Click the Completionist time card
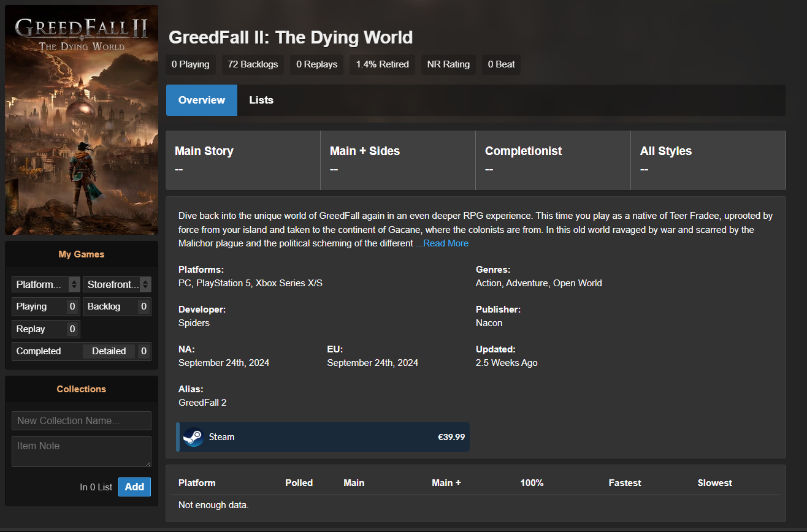 (x=553, y=160)
